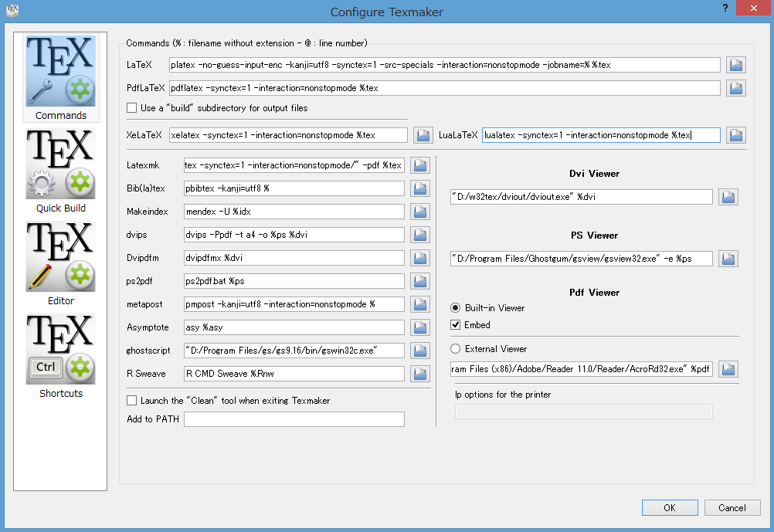
Task: Browse for the ps2pdf executable
Action: [x=420, y=281]
